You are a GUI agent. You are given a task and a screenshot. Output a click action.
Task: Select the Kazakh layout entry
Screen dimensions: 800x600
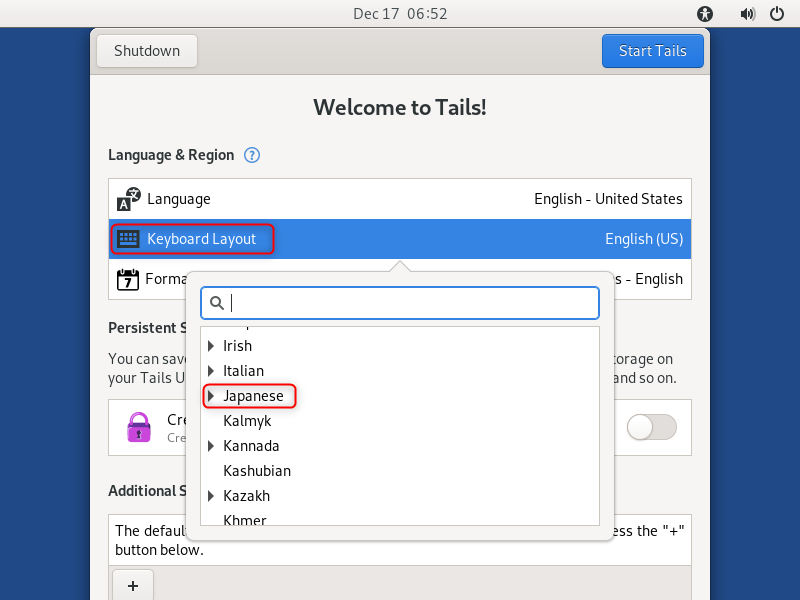pos(246,496)
